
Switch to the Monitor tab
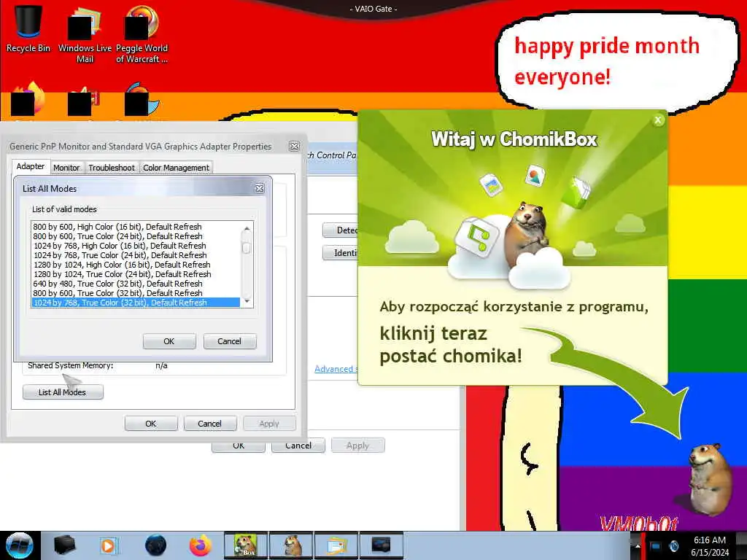tap(66, 168)
